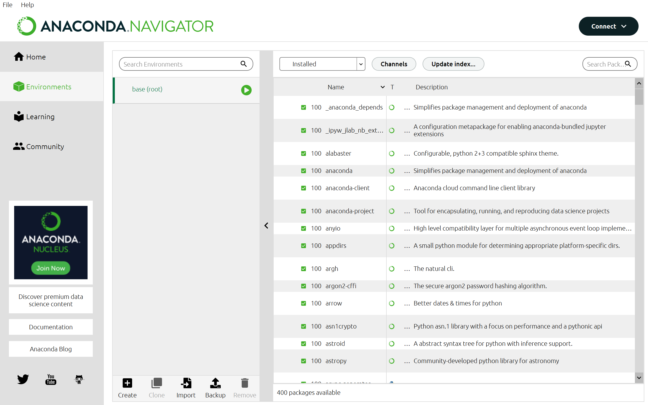Switch to the Learning tab

40,117
